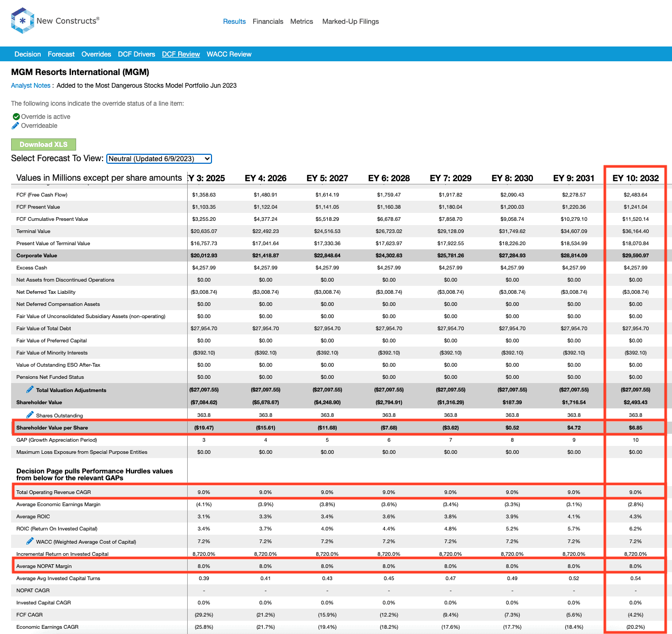Select Marked-Up Filings in the top menu
Viewport: 672px width, 634px height.
(351, 22)
